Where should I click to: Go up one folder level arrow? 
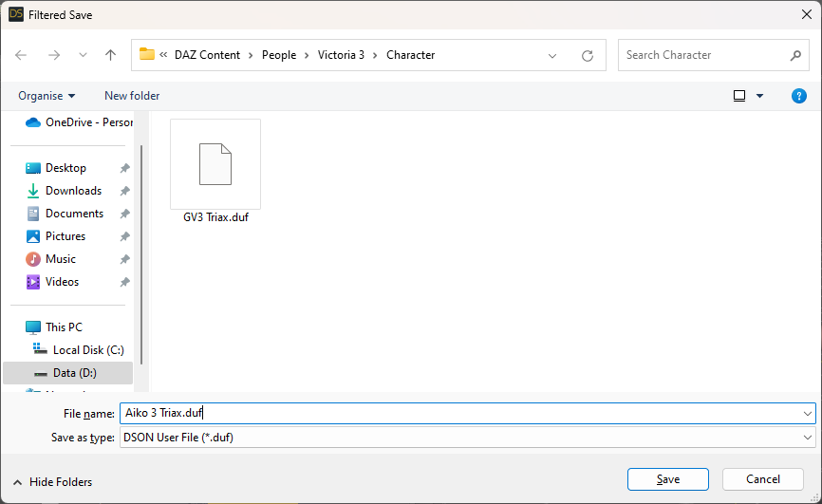[x=110, y=55]
